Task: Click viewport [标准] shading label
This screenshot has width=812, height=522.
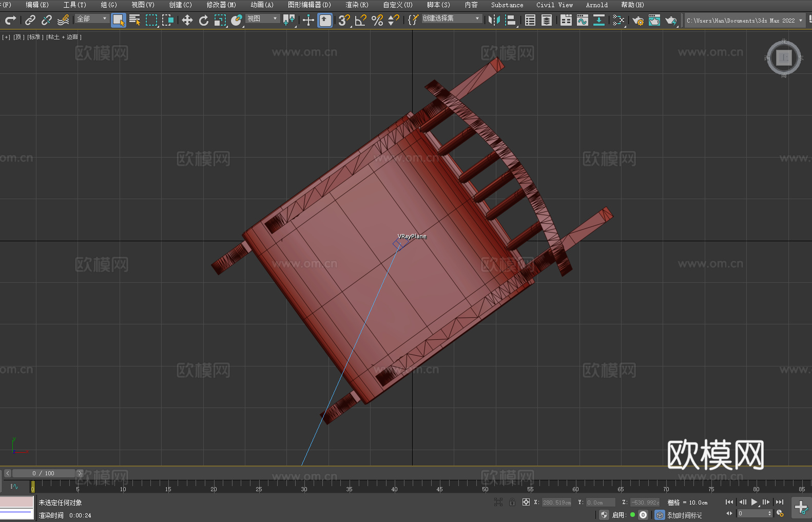Action: tap(35, 37)
